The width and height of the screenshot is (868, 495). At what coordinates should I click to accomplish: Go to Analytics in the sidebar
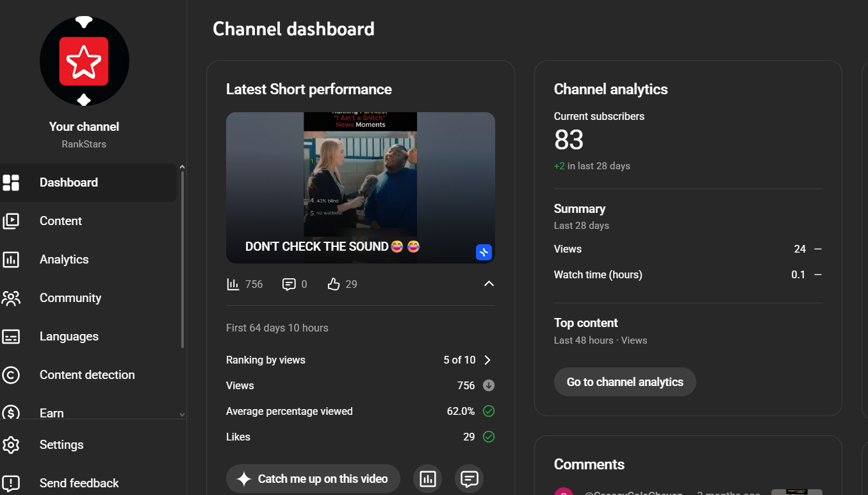(87, 260)
